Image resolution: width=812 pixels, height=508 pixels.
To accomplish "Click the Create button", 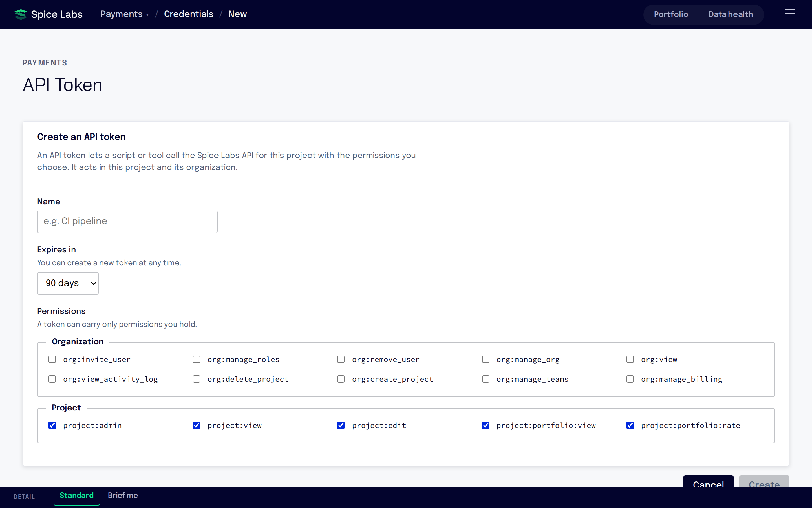I will tap(764, 481).
